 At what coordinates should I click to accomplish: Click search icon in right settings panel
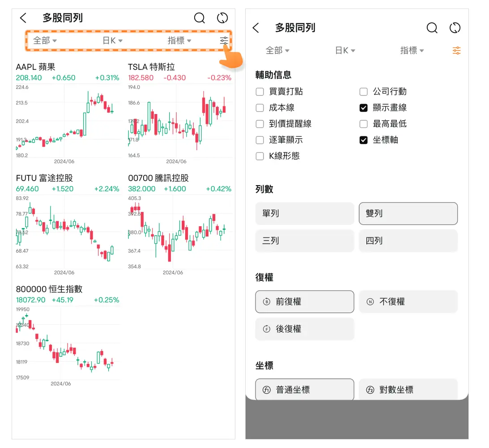click(x=432, y=28)
